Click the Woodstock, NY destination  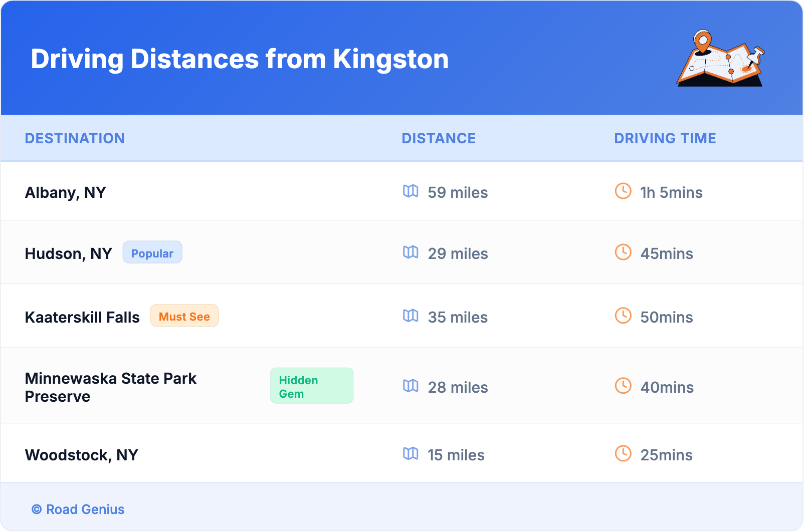[82, 455]
